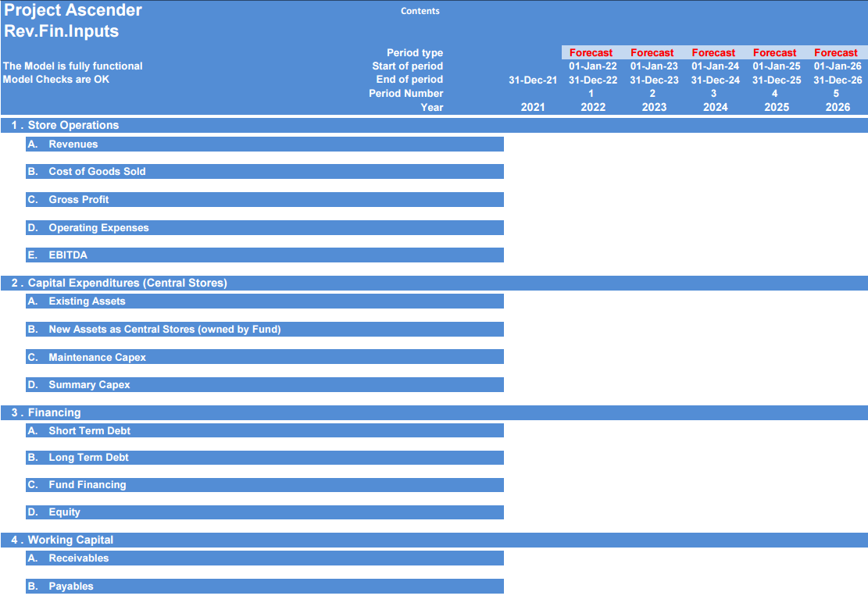Select New Assets as Central Stores row
Viewport: 868px width, 610px height.
pyautogui.click(x=265, y=330)
